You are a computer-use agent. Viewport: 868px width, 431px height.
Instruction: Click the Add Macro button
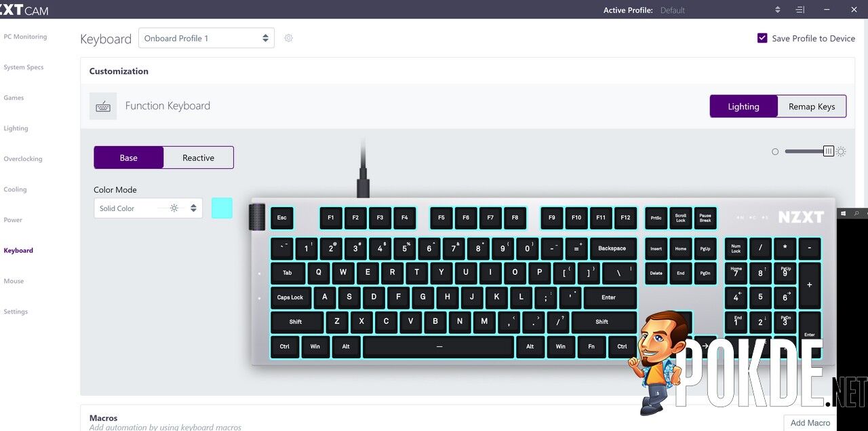coord(810,422)
